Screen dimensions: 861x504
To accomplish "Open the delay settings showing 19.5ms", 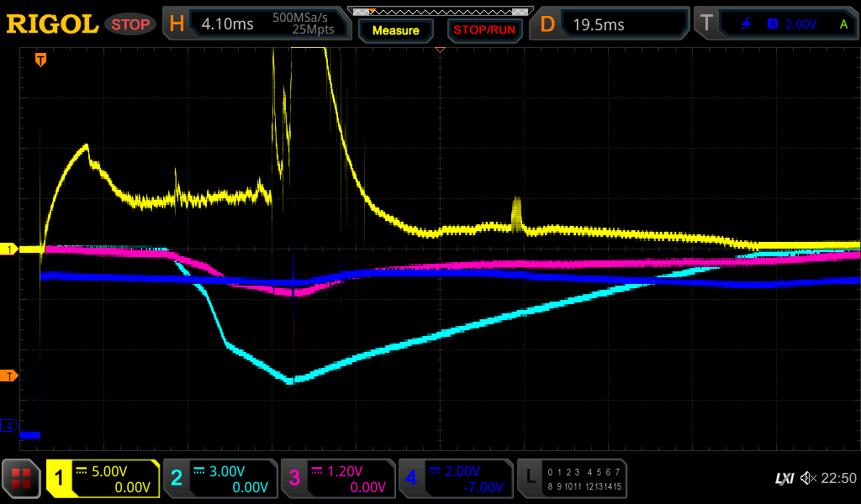I will click(x=611, y=24).
